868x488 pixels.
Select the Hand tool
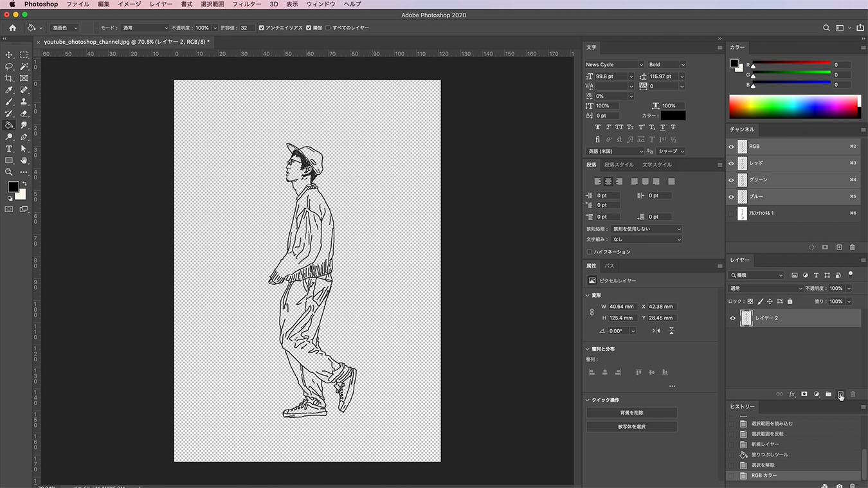pyautogui.click(x=24, y=160)
